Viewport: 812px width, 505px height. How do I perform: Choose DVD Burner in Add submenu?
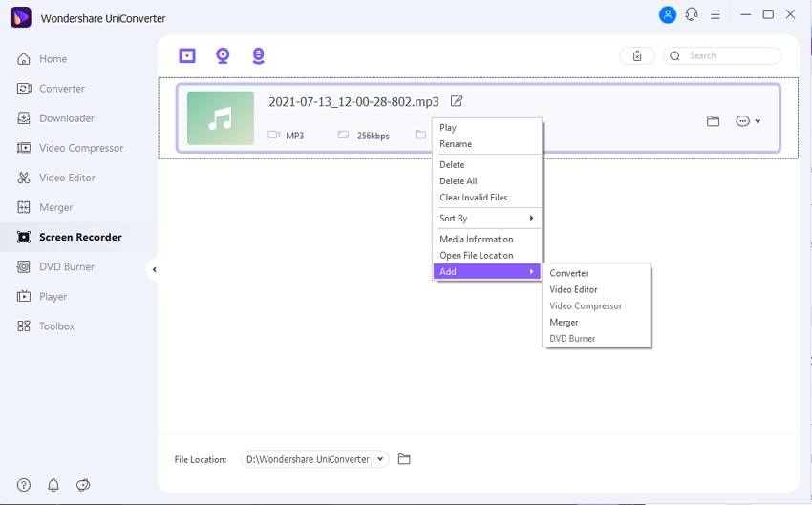pos(596,338)
